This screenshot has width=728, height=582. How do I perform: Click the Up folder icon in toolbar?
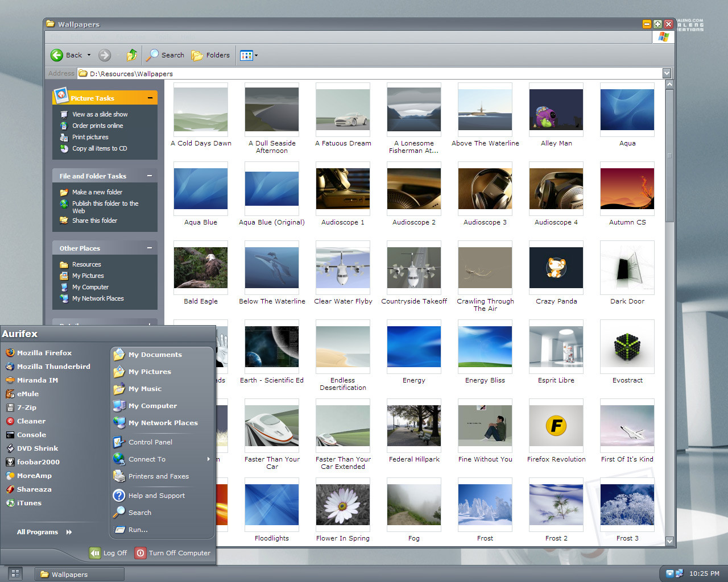coord(132,55)
